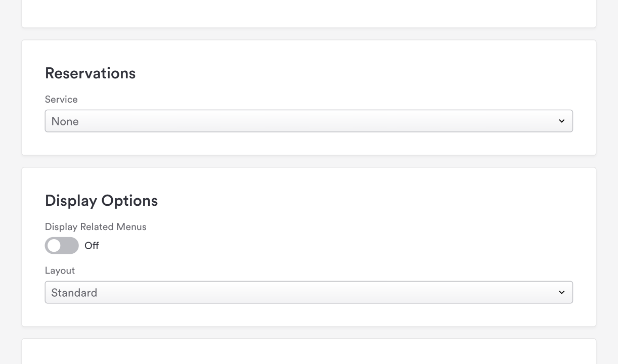Click the chevron arrow on Layout dropdown

coord(561,293)
